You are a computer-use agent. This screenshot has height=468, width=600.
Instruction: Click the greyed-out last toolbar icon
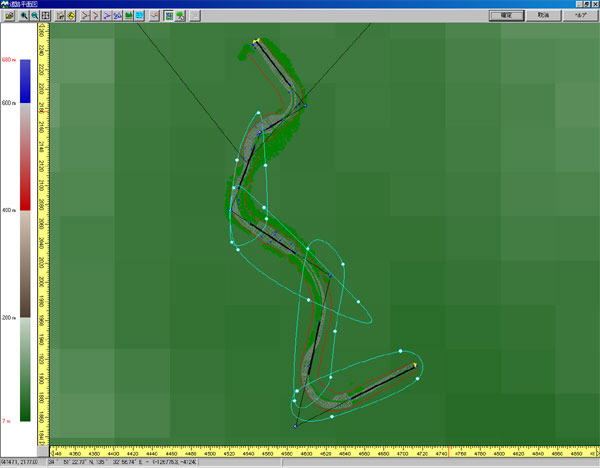194,16
